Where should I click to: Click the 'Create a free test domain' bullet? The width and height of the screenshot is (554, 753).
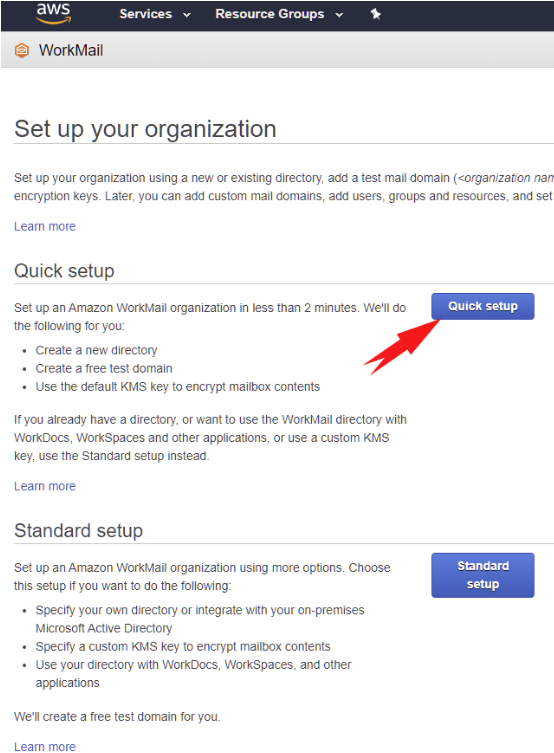tap(104, 368)
